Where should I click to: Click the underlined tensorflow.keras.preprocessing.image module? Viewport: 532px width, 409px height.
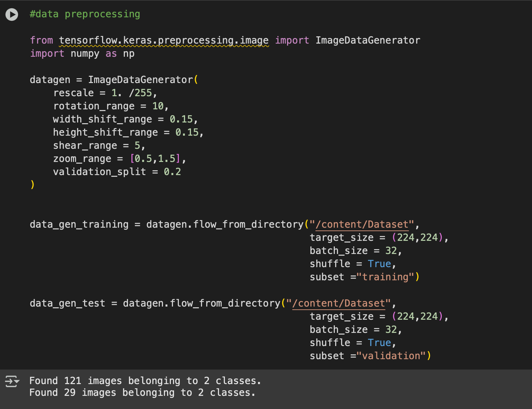coord(164,40)
